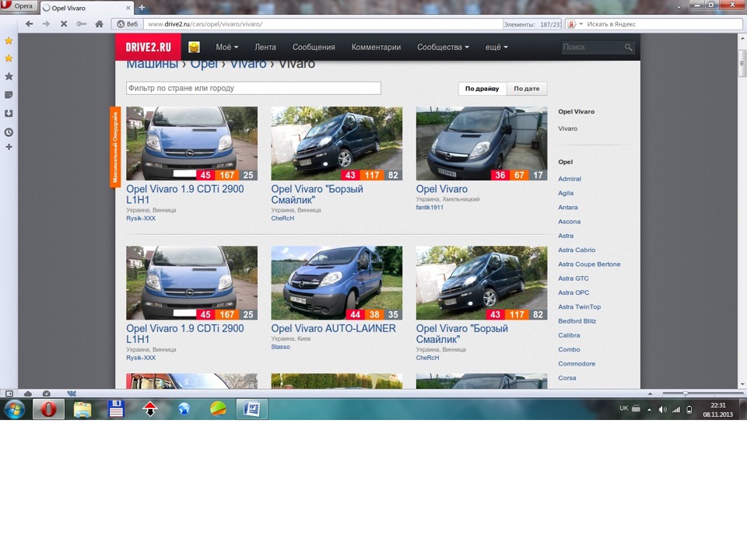This screenshot has width=747, height=560.
Task: Click the yellow smiley avatar in the Drive2 header
Action: (x=194, y=47)
